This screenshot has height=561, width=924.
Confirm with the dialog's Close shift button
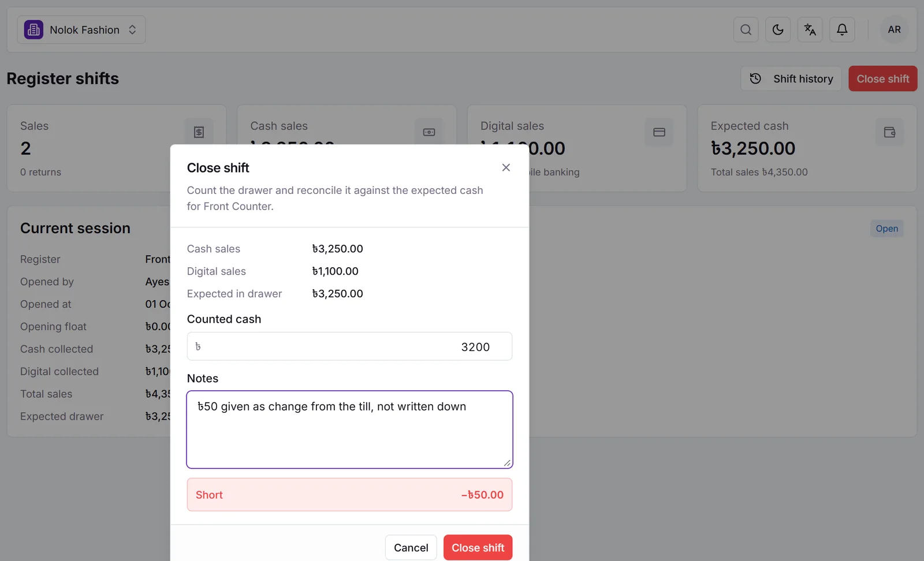(x=478, y=547)
